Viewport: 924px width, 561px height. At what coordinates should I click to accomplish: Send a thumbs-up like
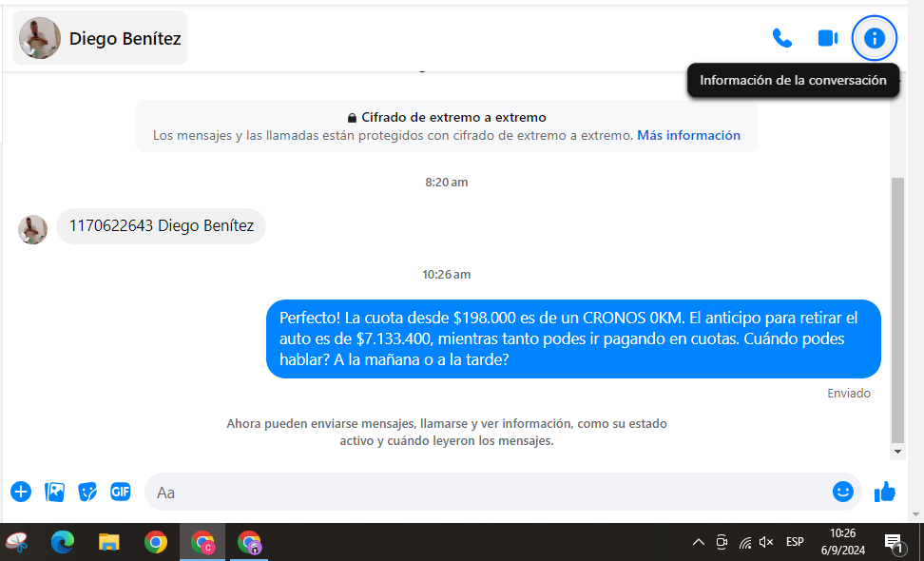(884, 492)
